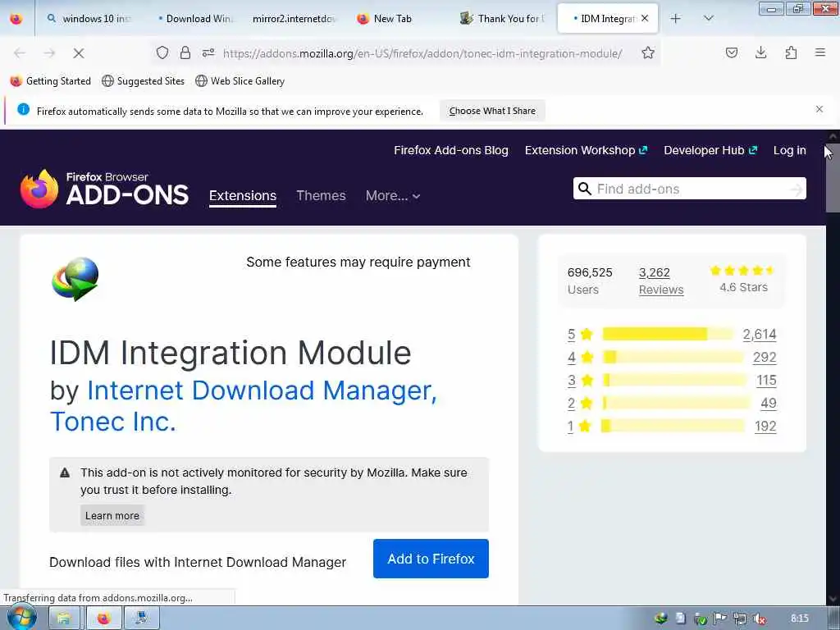Switch to the Download Win tab
This screenshot has width=840, height=630.
194,19
